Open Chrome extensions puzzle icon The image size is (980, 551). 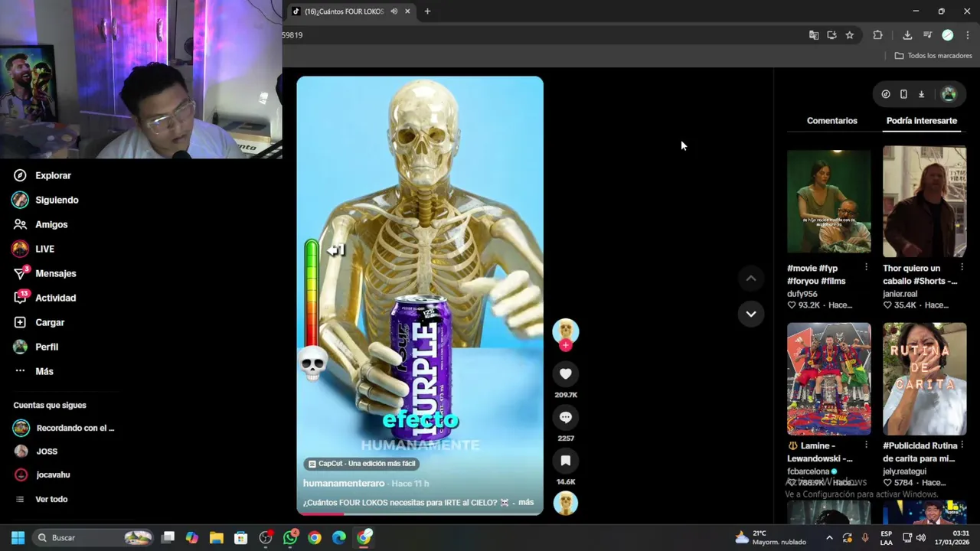tap(877, 35)
